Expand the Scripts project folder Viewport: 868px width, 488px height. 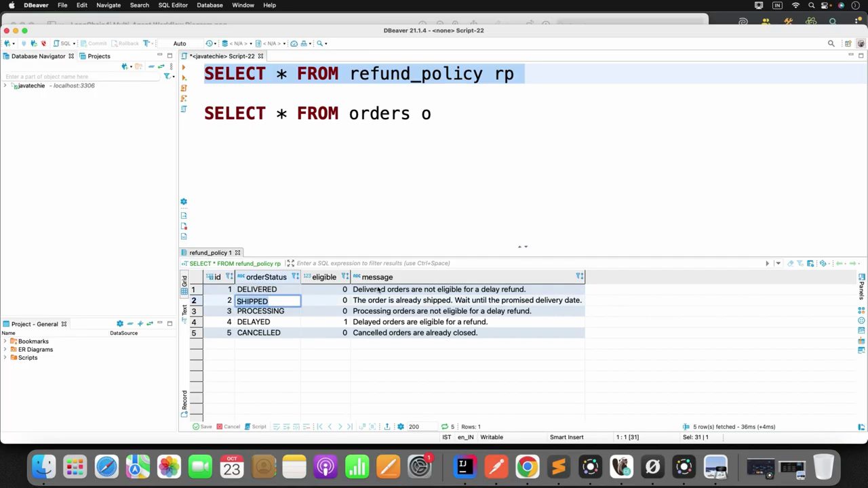click(x=5, y=358)
